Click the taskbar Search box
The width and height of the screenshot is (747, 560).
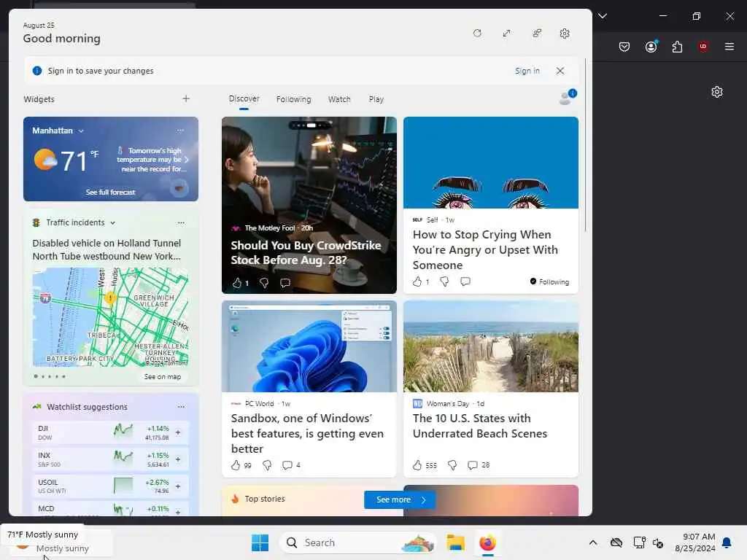point(358,542)
